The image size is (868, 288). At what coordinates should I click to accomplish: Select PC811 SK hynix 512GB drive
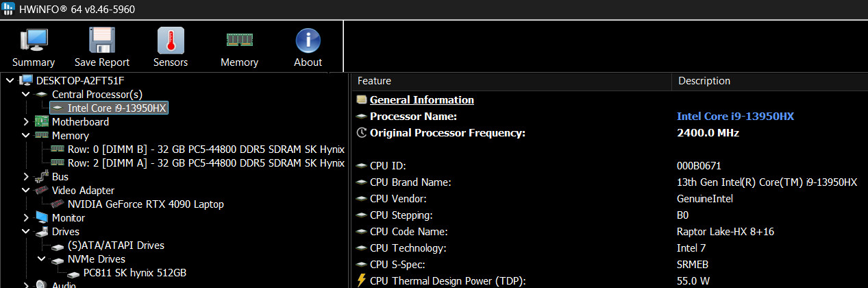pos(134,272)
